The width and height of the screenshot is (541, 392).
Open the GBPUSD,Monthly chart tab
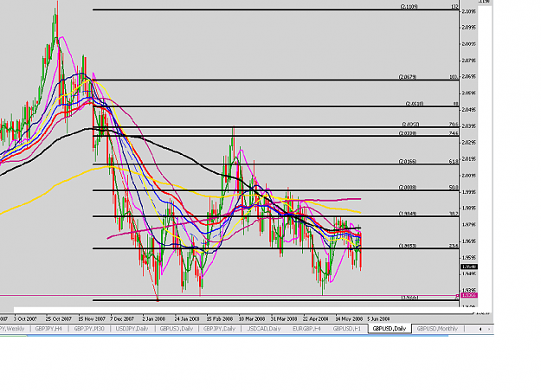coord(437,329)
